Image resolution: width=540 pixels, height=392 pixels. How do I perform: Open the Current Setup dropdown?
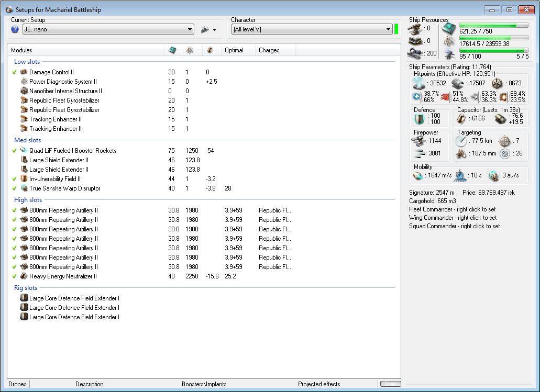pyautogui.click(x=190, y=29)
